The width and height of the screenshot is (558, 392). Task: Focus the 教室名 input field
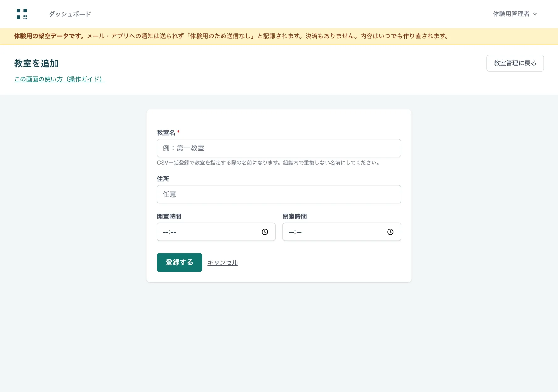tap(279, 148)
